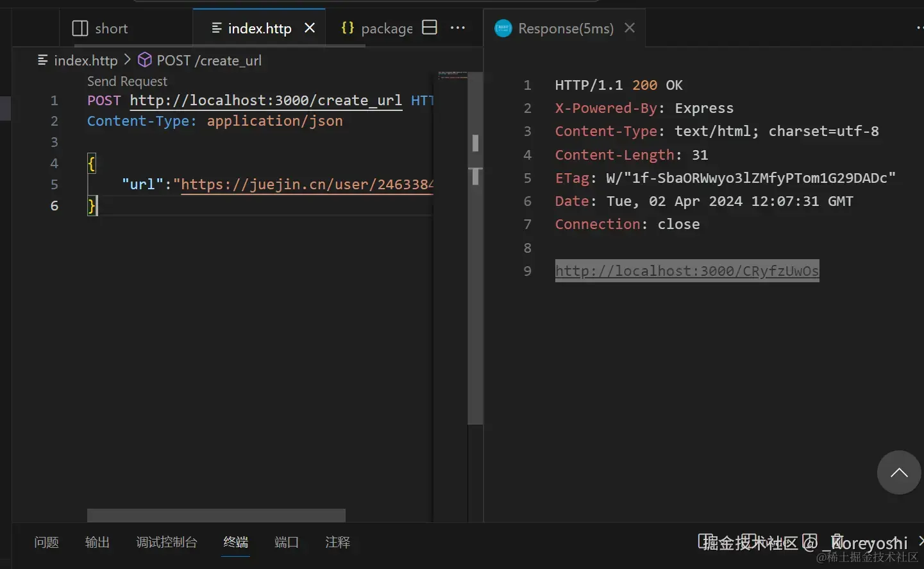The image size is (924, 569).
Task: Close the index.http tab
Action: [310, 28]
